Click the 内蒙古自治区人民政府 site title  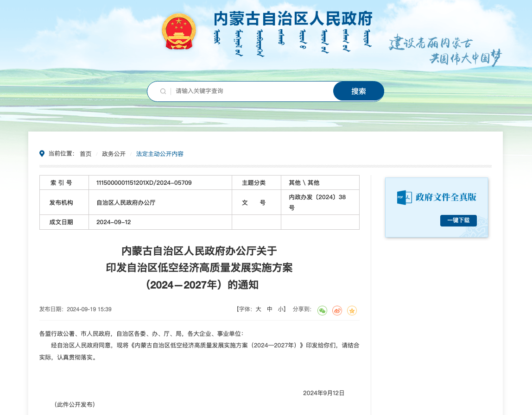[293, 19]
